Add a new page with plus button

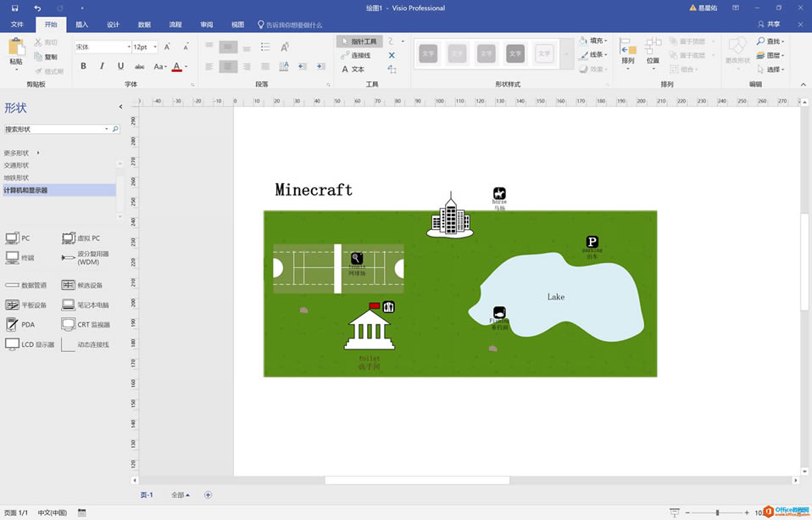pyautogui.click(x=208, y=495)
